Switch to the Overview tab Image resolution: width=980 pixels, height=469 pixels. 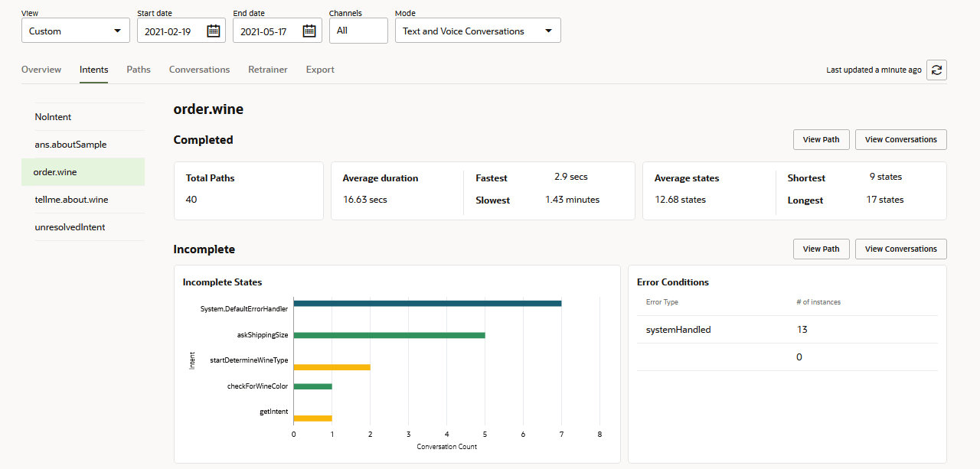[x=41, y=70]
